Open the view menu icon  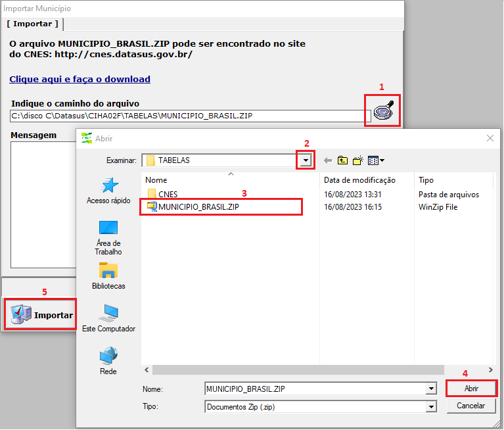(x=376, y=160)
